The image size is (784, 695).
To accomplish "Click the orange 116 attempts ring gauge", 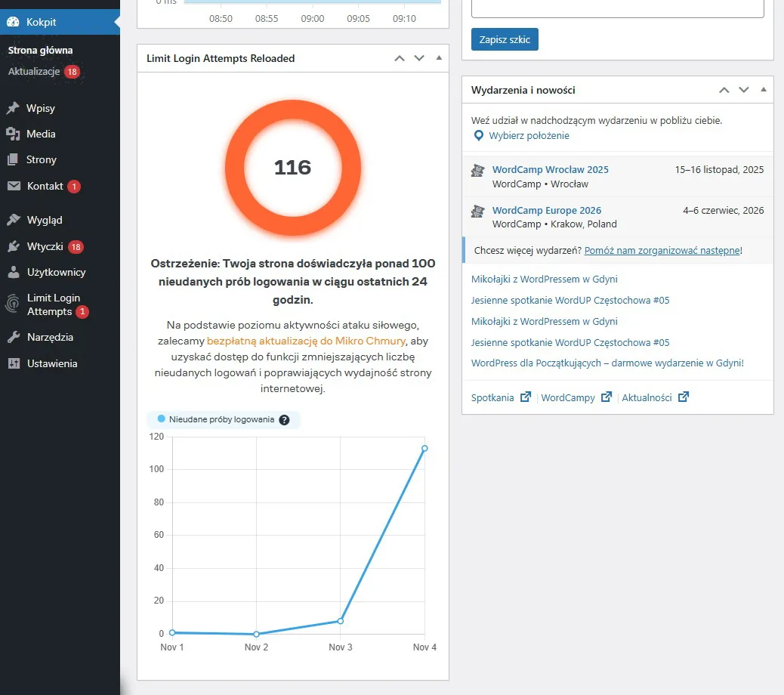I will (292, 168).
